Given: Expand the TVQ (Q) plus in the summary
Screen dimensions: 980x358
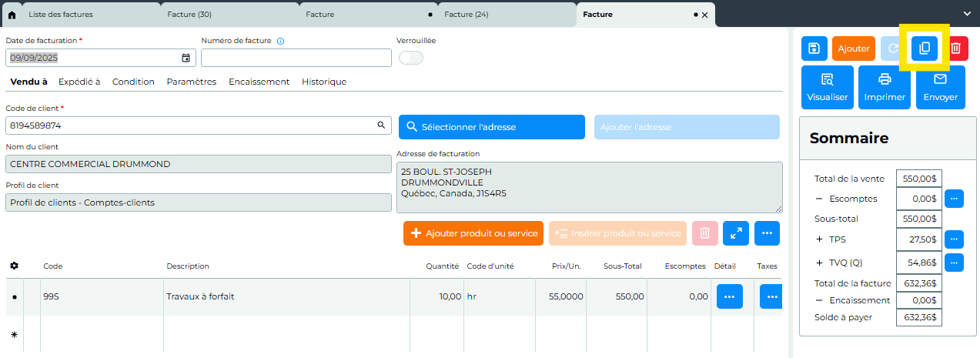Looking at the screenshot, I should pos(819,263).
